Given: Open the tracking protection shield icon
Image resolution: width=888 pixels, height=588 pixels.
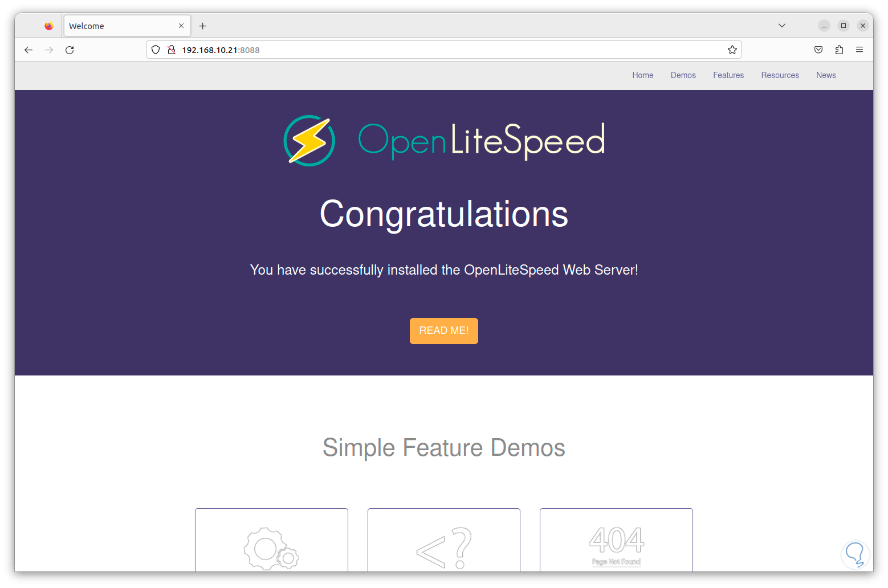Looking at the screenshot, I should coord(156,50).
